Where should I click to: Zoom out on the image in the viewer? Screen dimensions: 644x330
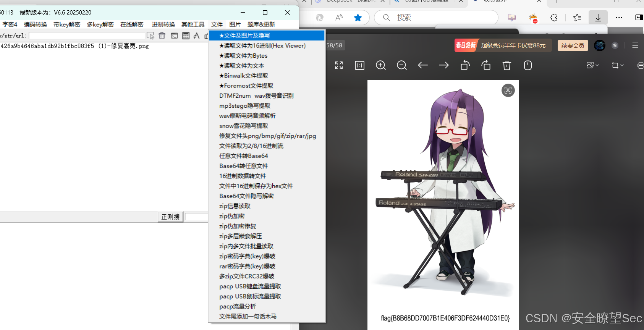402,65
